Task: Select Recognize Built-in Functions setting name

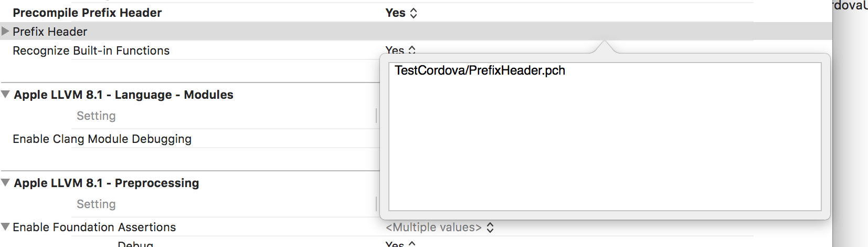Action: [x=91, y=50]
